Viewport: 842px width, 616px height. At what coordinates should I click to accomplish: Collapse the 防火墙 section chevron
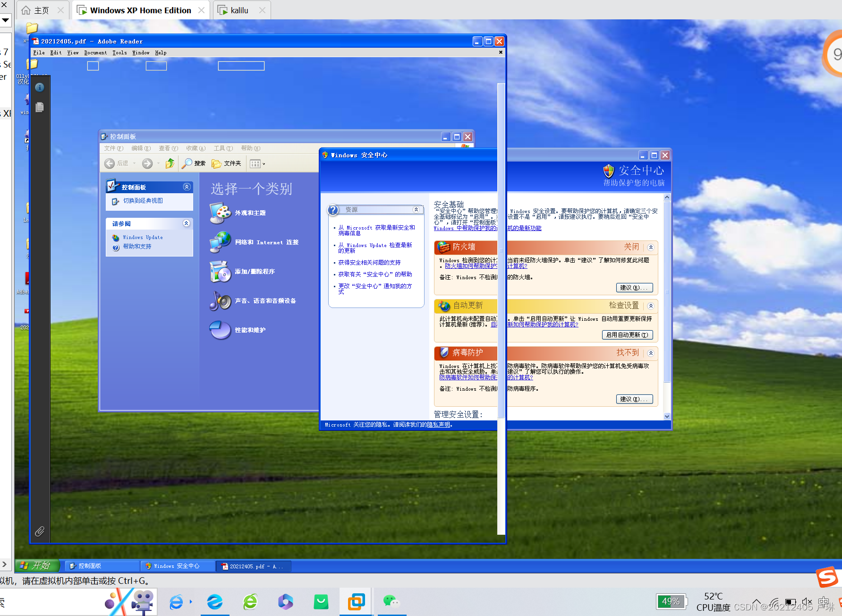[x=651, y=247]
